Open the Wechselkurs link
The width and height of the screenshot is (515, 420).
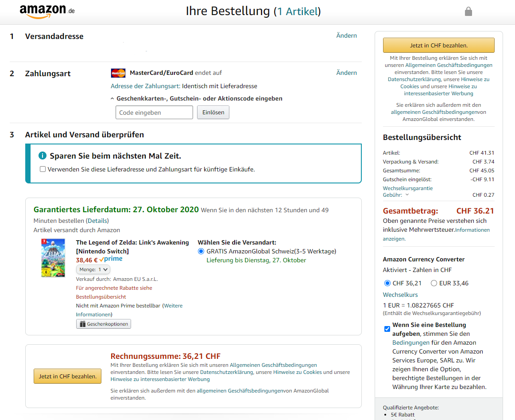pos(400,295)
